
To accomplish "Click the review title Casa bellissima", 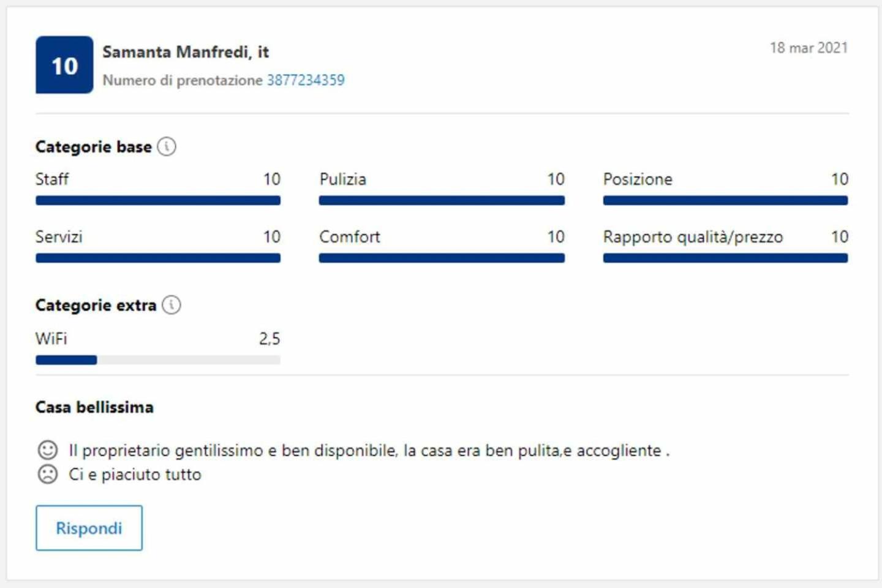I will coord(94,407).
